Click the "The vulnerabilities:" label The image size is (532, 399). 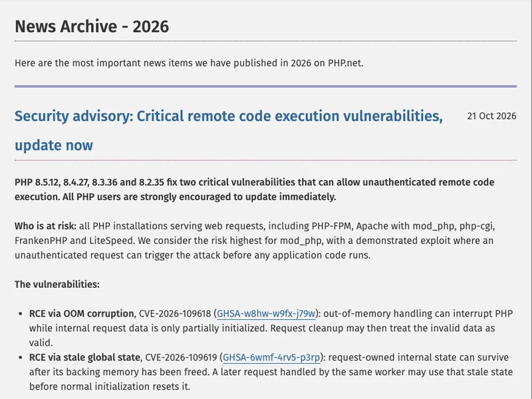(x=57, y=285)
